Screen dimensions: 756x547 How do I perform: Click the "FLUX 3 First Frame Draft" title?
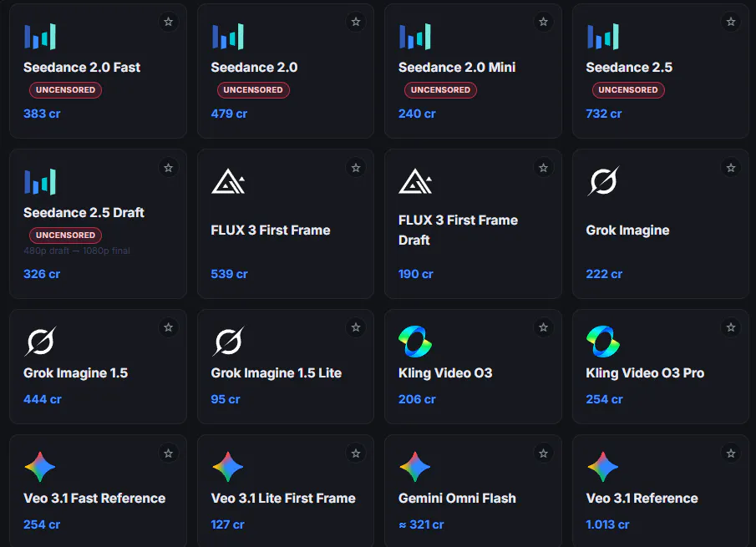(x=458, y=230)
